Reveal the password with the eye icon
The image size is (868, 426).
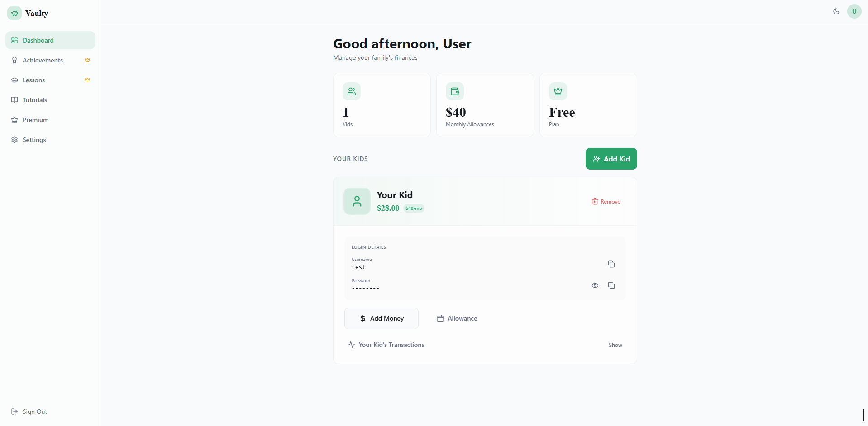[595, 285]
